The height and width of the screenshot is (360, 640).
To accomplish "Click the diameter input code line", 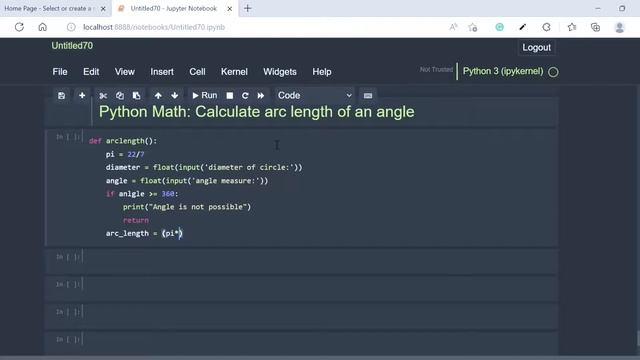I will (204, 167).
